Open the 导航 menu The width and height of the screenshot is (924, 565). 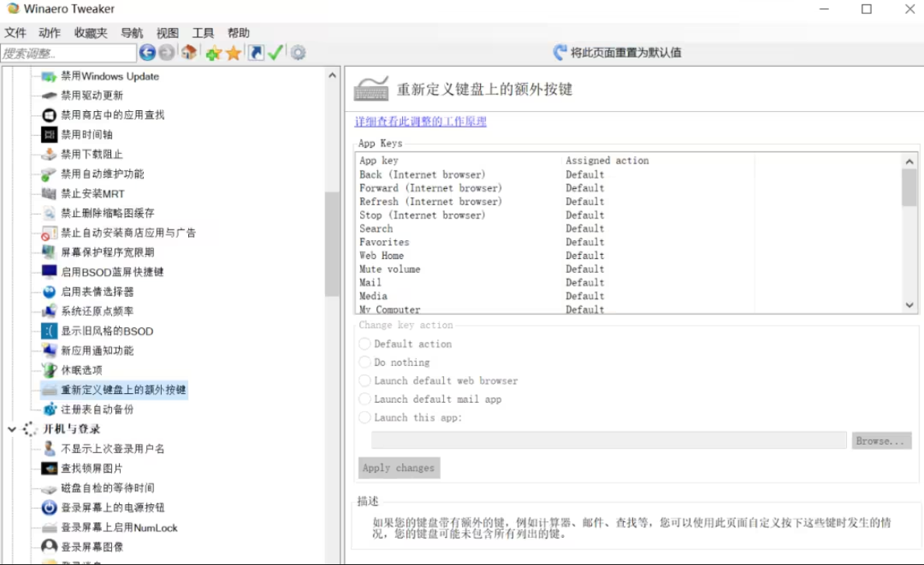click(132, 33)
